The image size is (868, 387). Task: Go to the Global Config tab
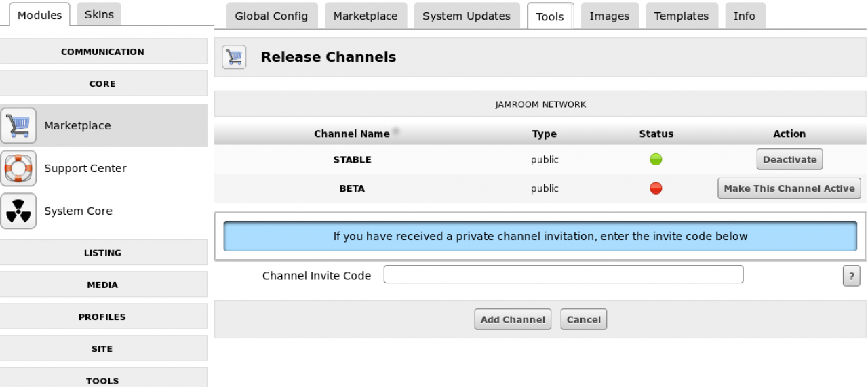click(271, 16)
